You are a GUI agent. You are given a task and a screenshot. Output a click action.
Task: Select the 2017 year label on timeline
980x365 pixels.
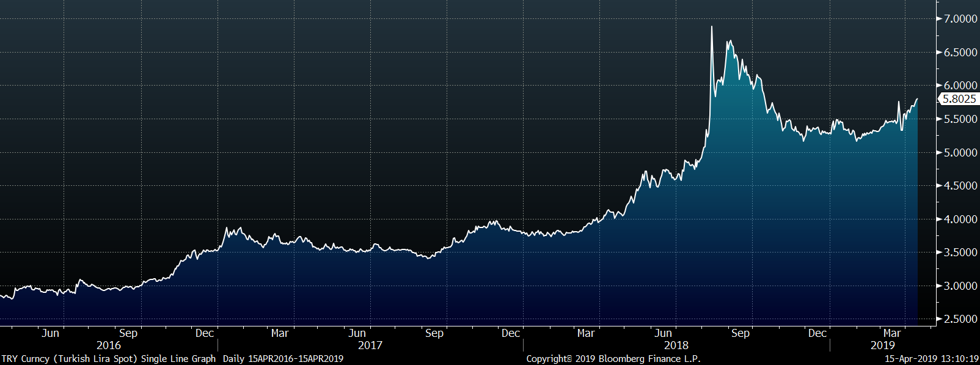[x=370, y=345]
